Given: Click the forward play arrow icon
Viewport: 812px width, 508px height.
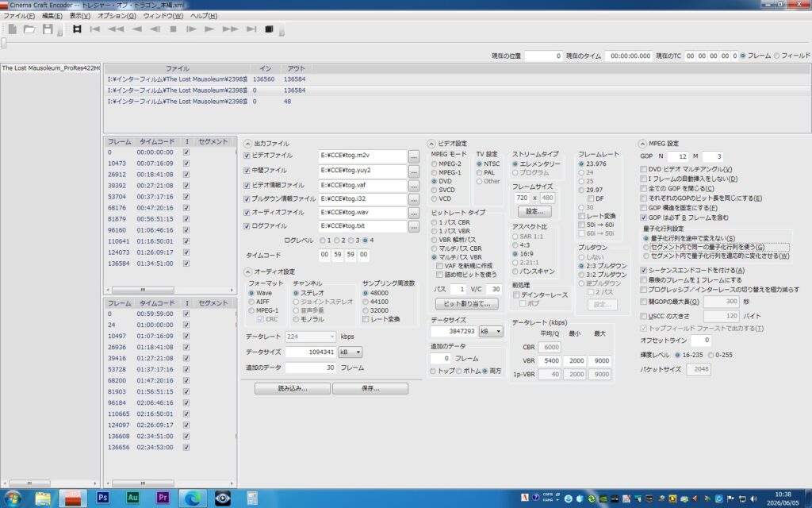Looking at the screenshot, I should point(209,29).
